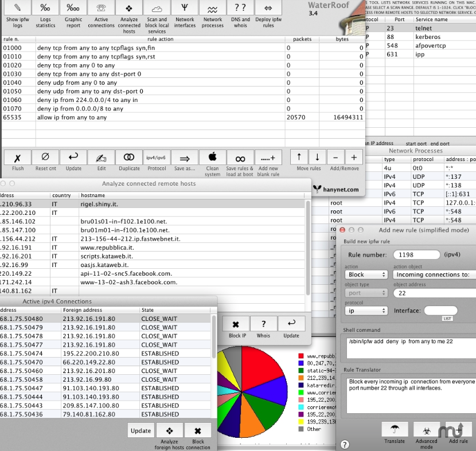Select www.repubblica.it. host row
This screenshot has width=476, height=451.
pyautogui.click(x=153, y=248)
